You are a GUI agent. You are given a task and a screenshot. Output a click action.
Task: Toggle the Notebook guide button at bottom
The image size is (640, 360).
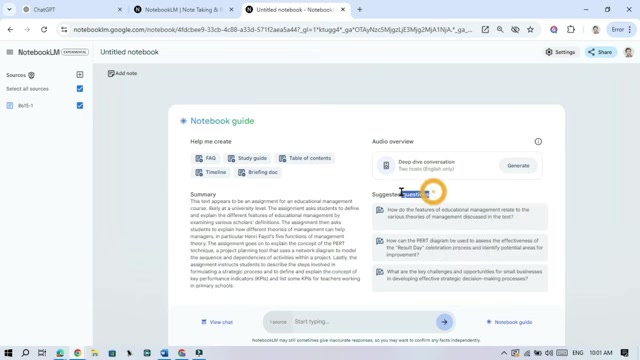coord(509,322)
